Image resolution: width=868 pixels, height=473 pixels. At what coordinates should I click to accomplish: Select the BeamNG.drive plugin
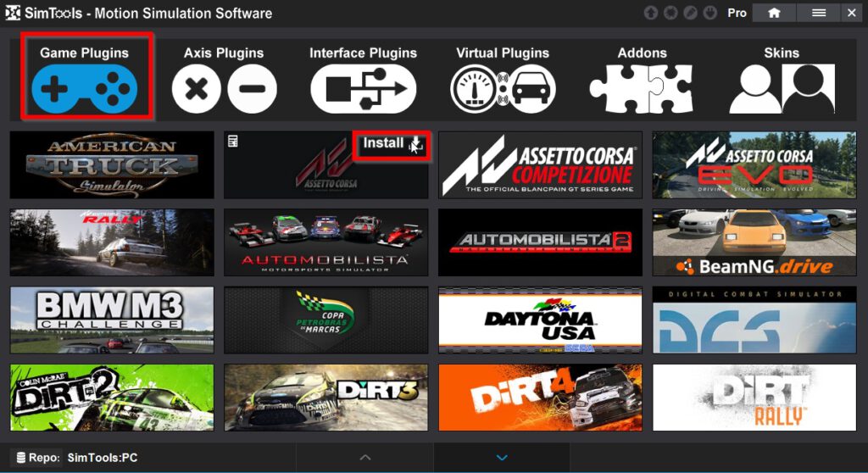coord(754,242)
